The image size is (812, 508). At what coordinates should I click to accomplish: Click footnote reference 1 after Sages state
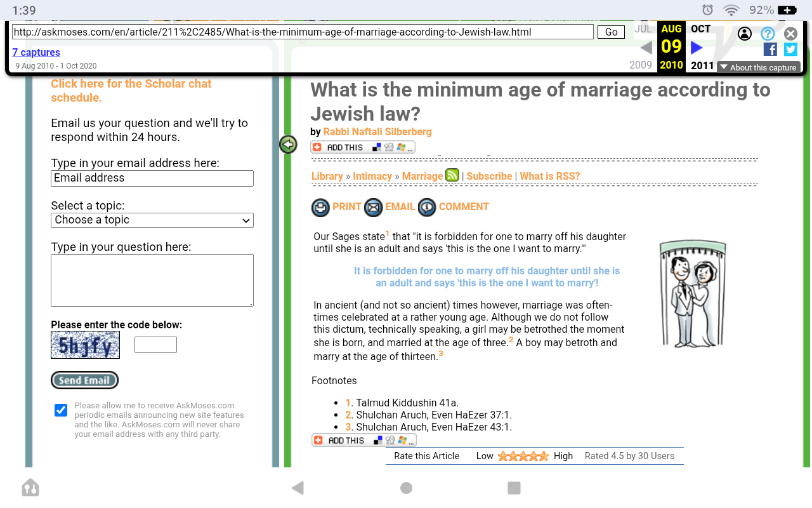(x=388, y=234)
